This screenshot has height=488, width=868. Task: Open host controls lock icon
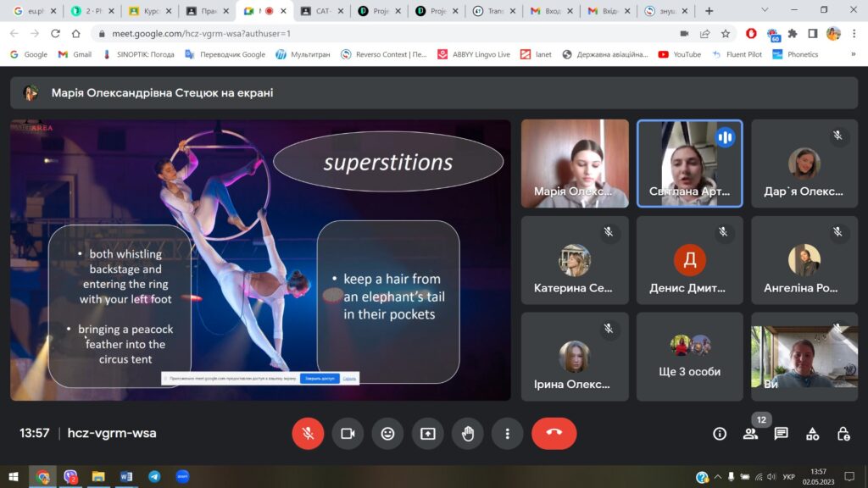(843, 434)
